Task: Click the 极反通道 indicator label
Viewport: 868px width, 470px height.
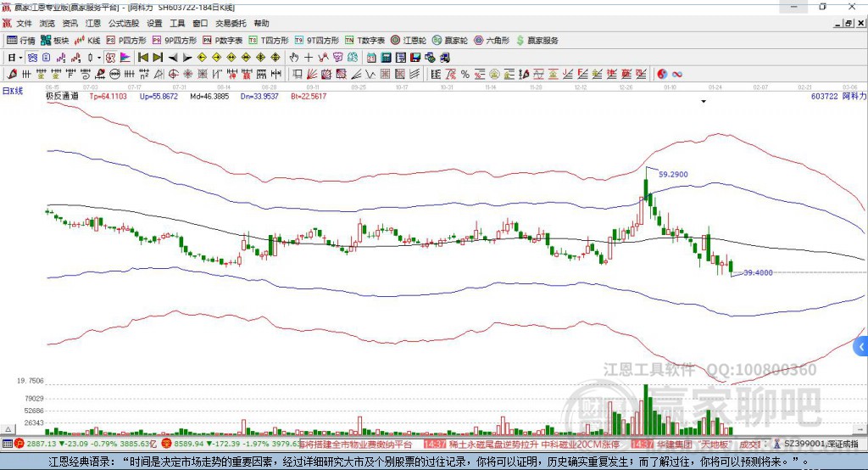Action: 62,96
